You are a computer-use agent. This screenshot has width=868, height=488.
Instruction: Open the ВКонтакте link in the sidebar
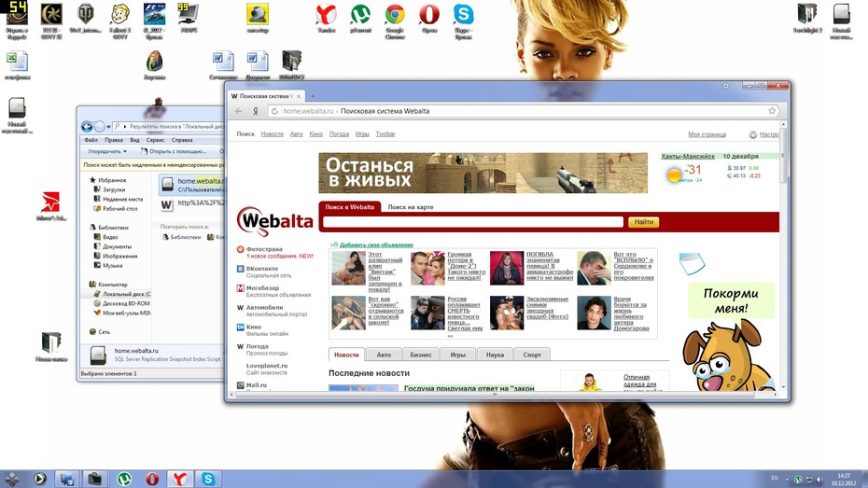coord(262,269)
